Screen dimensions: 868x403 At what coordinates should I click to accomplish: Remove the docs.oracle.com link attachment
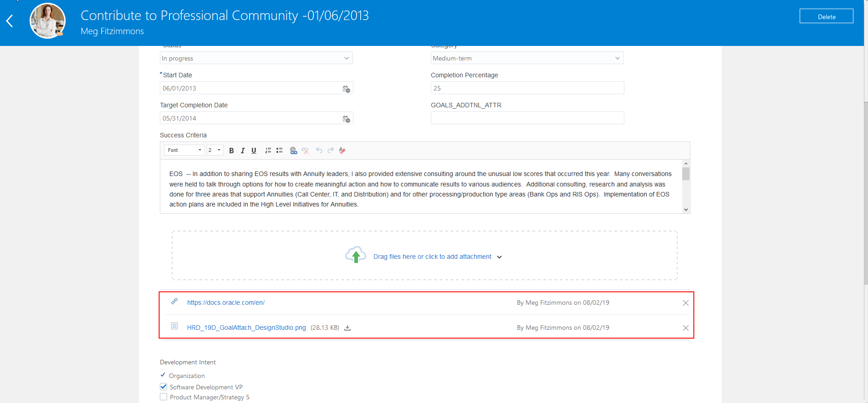685,303
